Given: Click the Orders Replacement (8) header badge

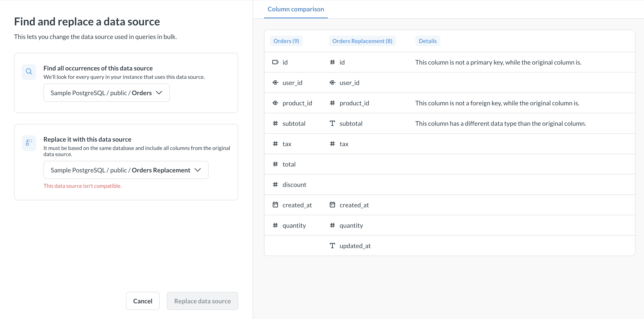Looking at the screenshot, I should [362, 41].
